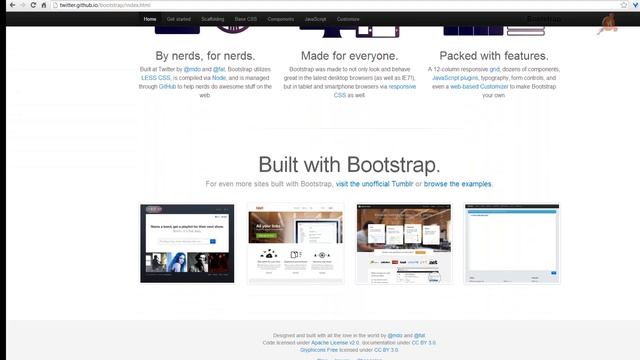This screenshot has width=640, height=360.
Task: Open the fourth example thumbnail with blue header
Action: pos(512,243)
